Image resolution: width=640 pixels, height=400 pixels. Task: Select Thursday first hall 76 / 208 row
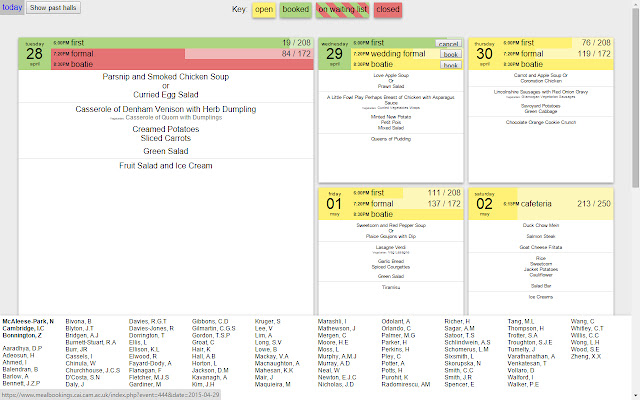point(557,43)
